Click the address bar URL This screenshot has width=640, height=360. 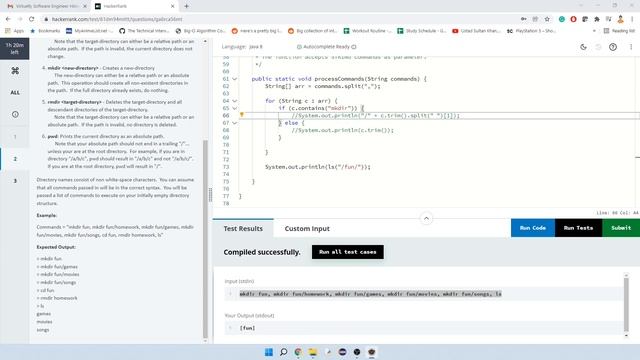[x=117, y=19]
